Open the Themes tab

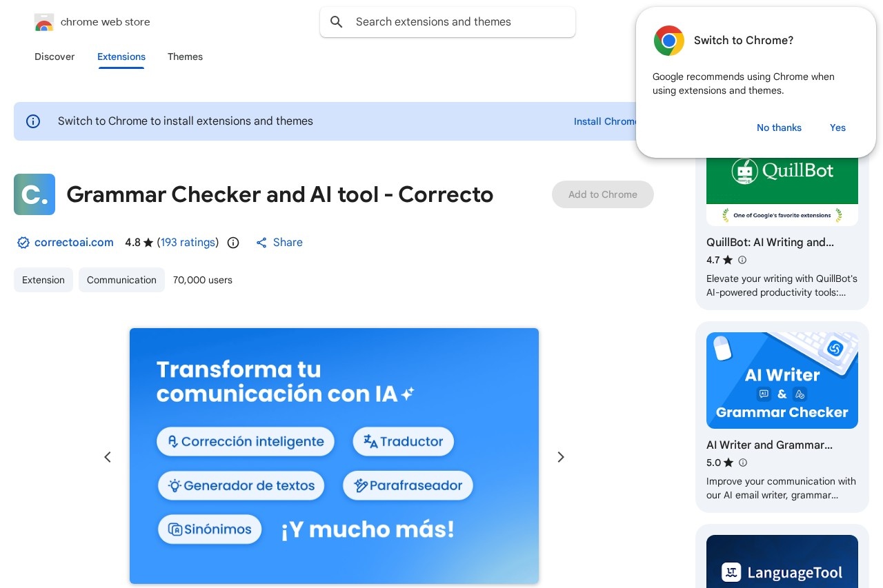[185, 57]
